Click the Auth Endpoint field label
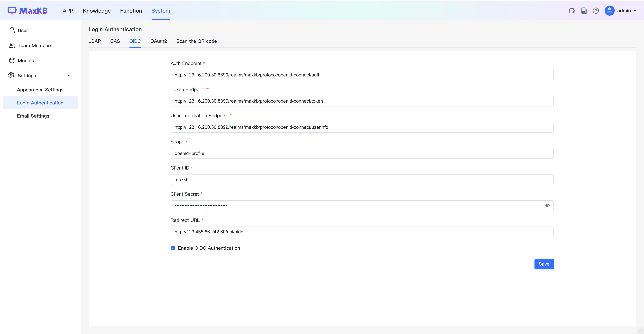This screenshot has height=334, width=644. 186,63
